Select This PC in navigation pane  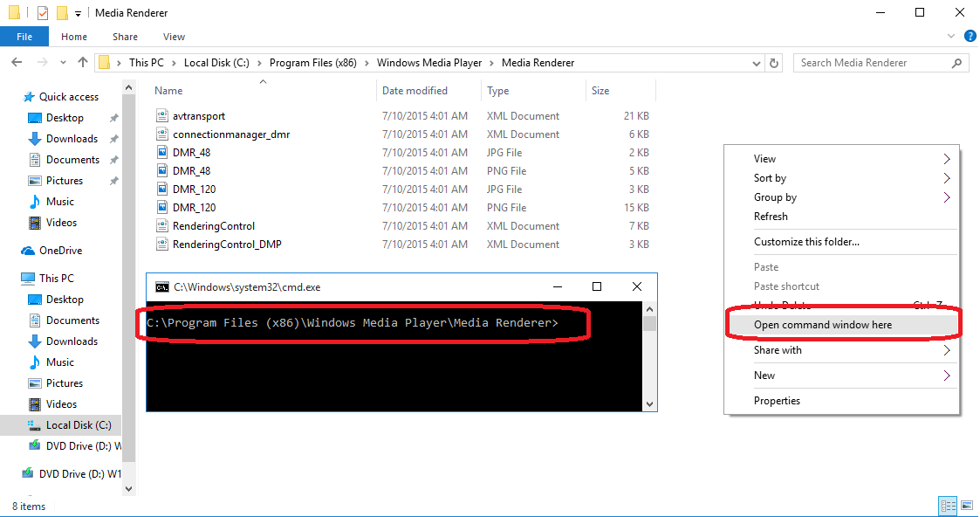[56, 279]
